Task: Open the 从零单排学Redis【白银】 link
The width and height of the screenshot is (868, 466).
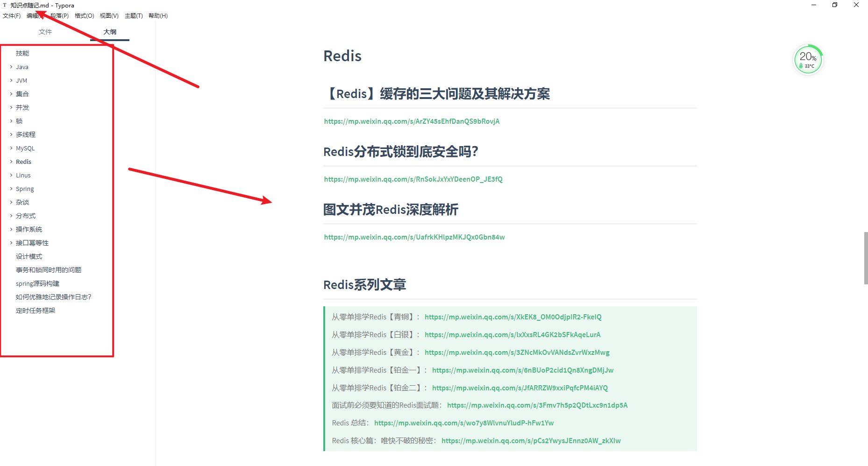Action: 512,335
